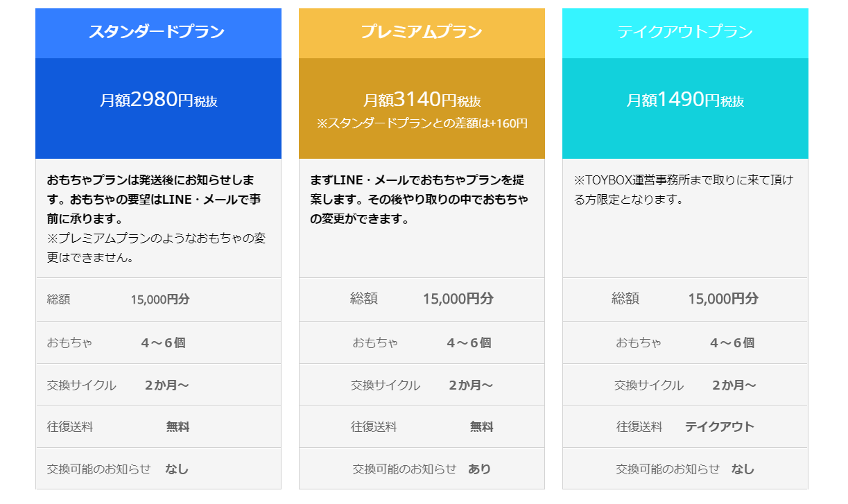Select the テイクアウトプラン header

click(685, 33)
